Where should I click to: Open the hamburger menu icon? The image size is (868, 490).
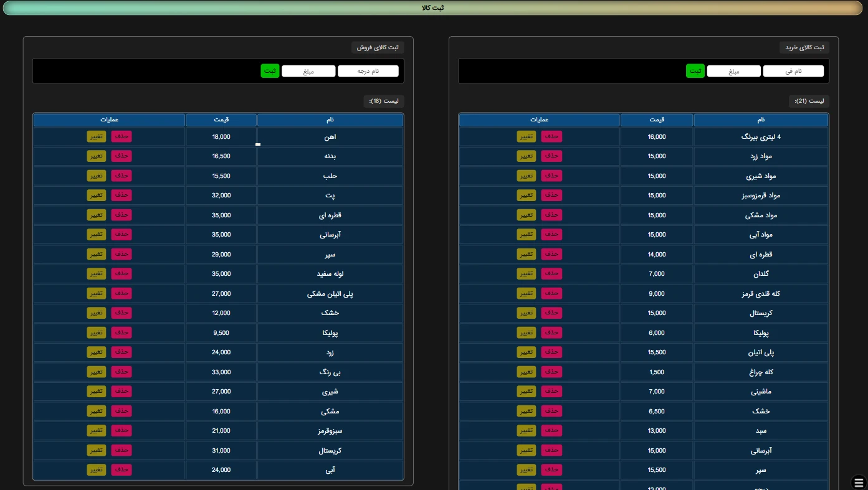click(859, 482)
